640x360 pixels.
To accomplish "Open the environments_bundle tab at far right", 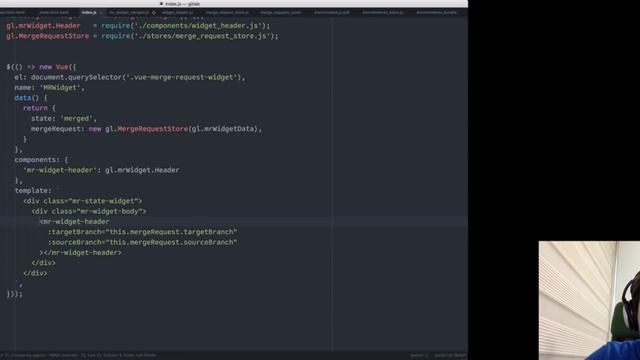I will click(x=436, y=13).
